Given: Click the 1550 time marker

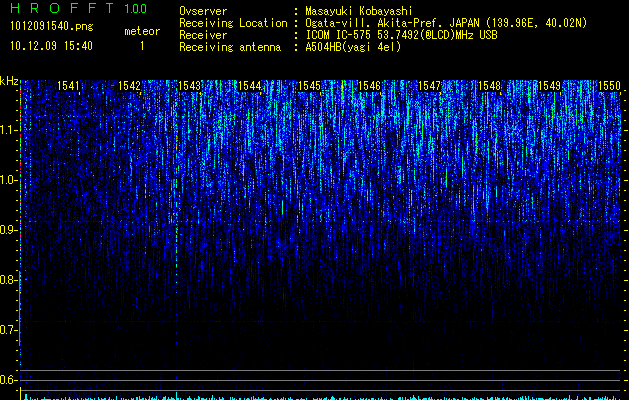Looking at the screenshot, I should tap(609, 86).
